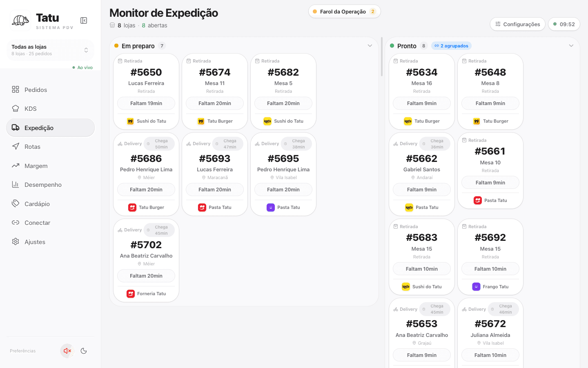588x368 pixels.
Task: Collapse the Em preparo column
Action: tap(370, 46)
